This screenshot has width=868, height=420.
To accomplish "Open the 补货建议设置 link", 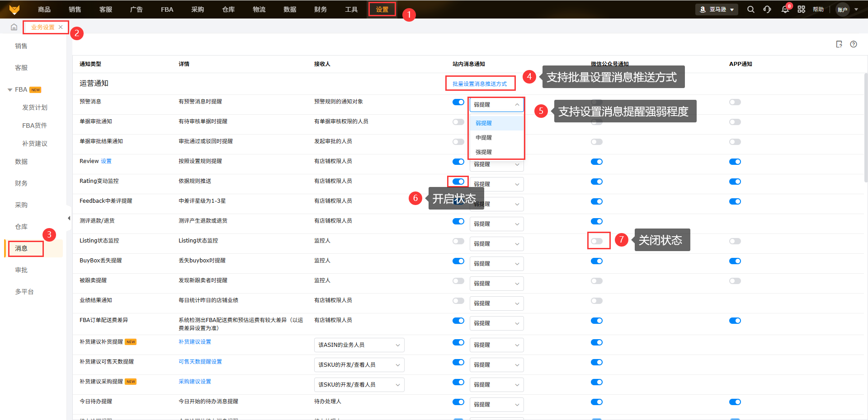I will (195, 342).
